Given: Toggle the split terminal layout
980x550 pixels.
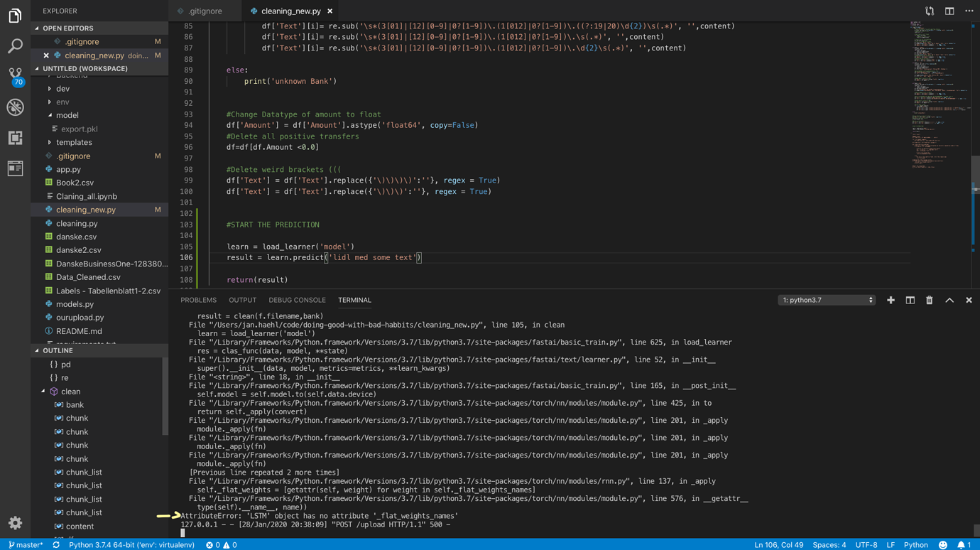Looking at the screenshot, I should [910, 300].
